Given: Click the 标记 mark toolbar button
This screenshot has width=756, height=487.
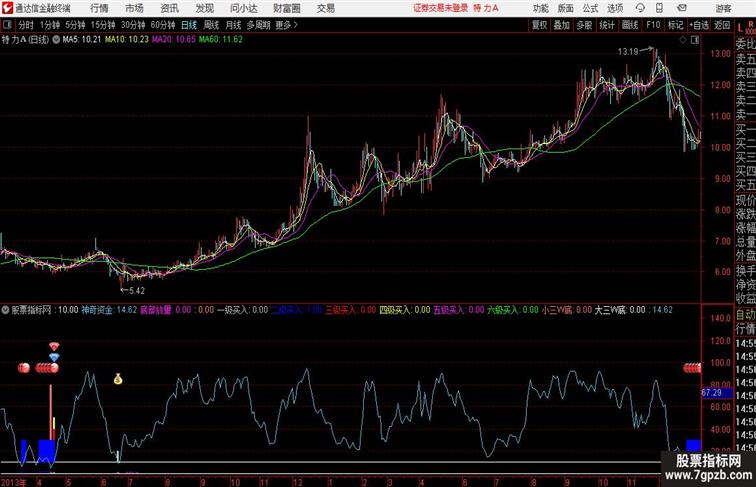Looking at the screenshot, I should 675,25.
